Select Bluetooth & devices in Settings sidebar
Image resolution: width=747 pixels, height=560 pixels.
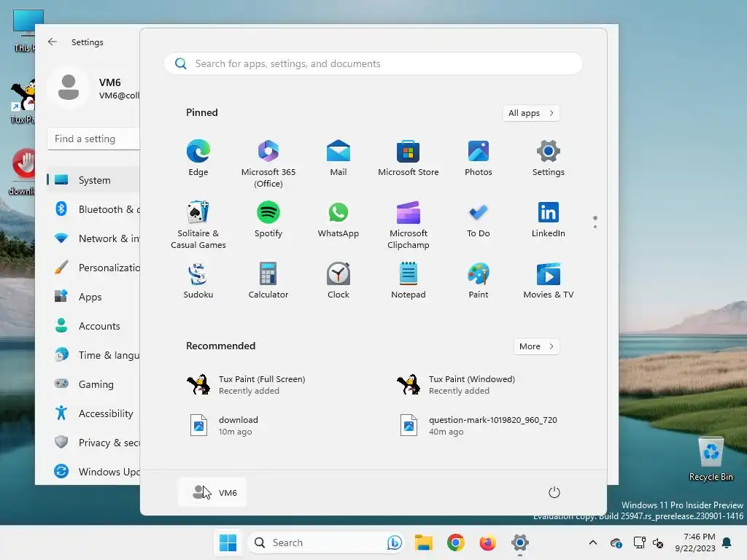(93, 209)
